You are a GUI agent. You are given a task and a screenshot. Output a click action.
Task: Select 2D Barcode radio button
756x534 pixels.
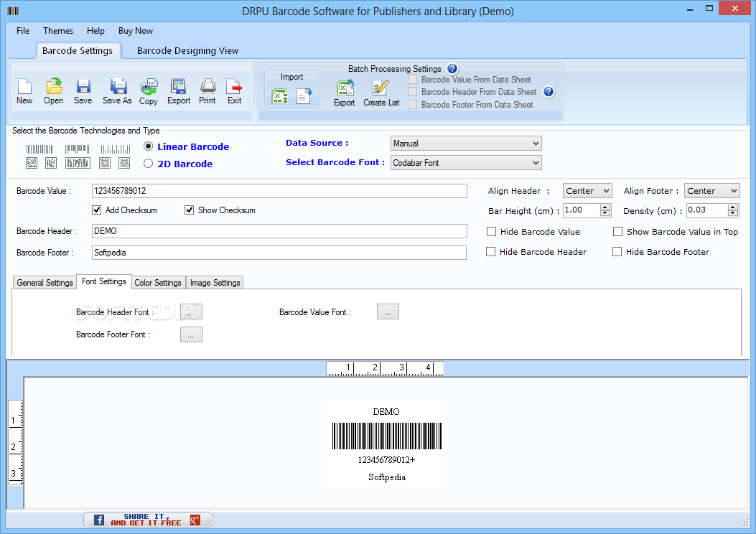(x=149, y=164)
